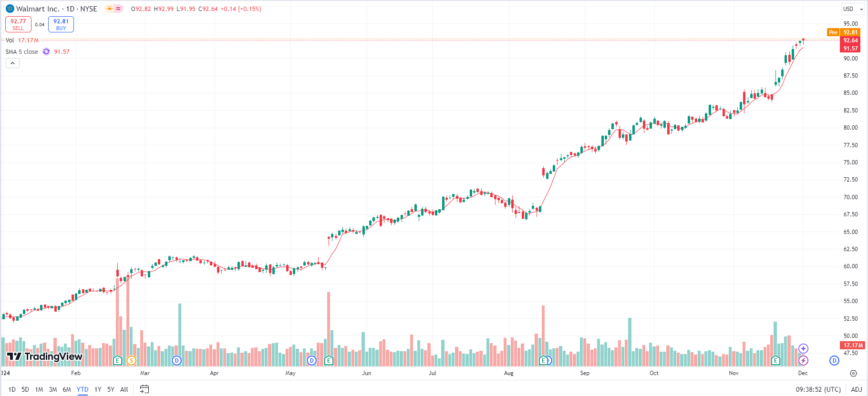Click the Mar label on the time axis
The image size is (868, 396).
click(145, 373)
